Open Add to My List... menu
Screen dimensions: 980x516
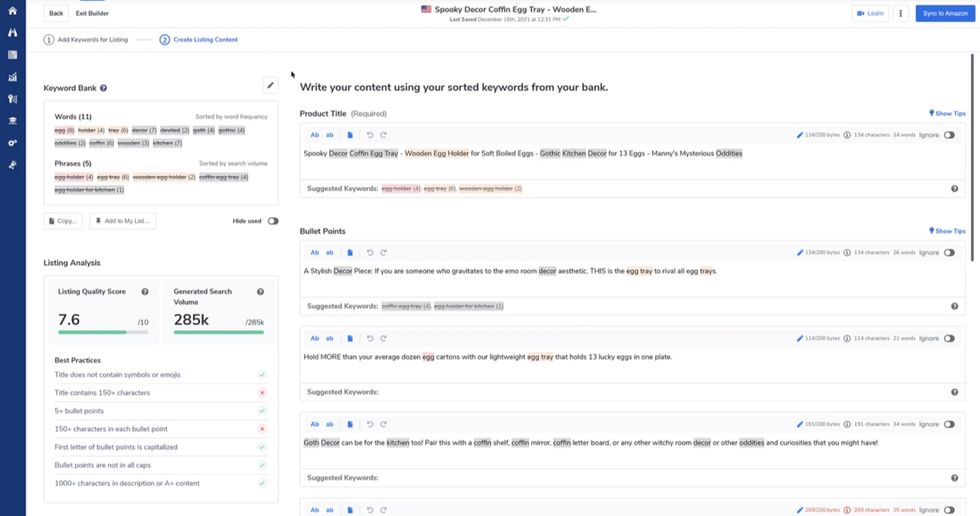[x=122, y=221]
